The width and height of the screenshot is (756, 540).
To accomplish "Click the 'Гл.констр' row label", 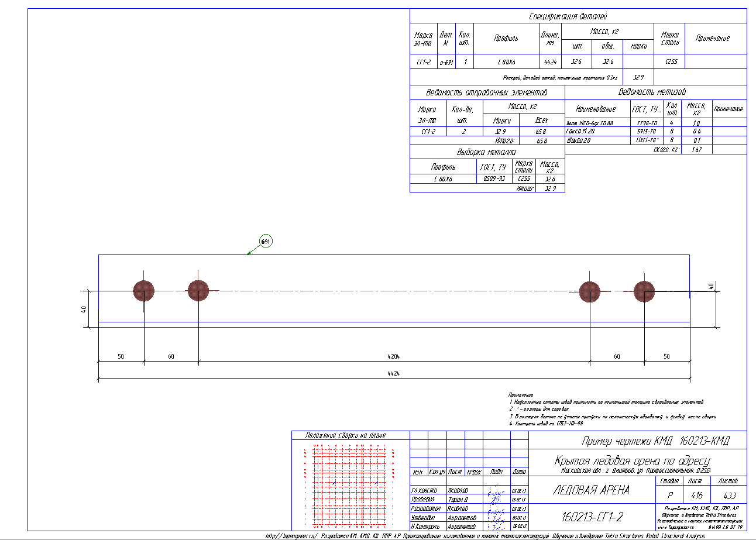I will tap(425, 490).
